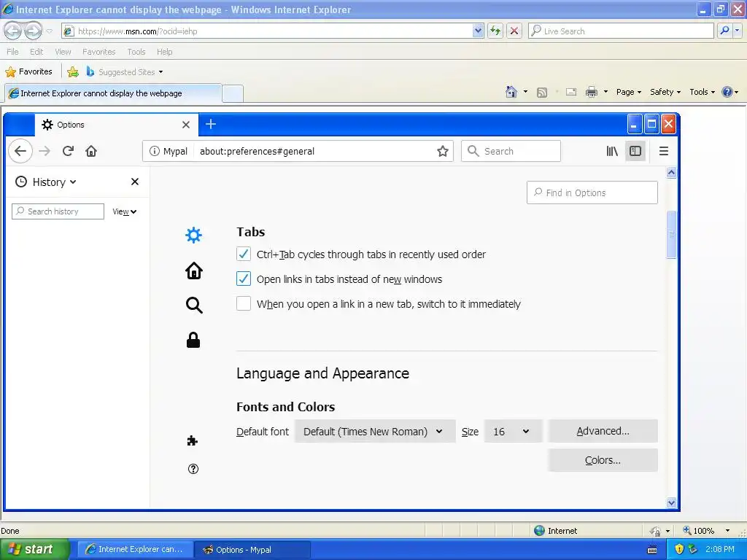747x560 pixels.
Task: Open the View menu
Action: tap(63, 52)
